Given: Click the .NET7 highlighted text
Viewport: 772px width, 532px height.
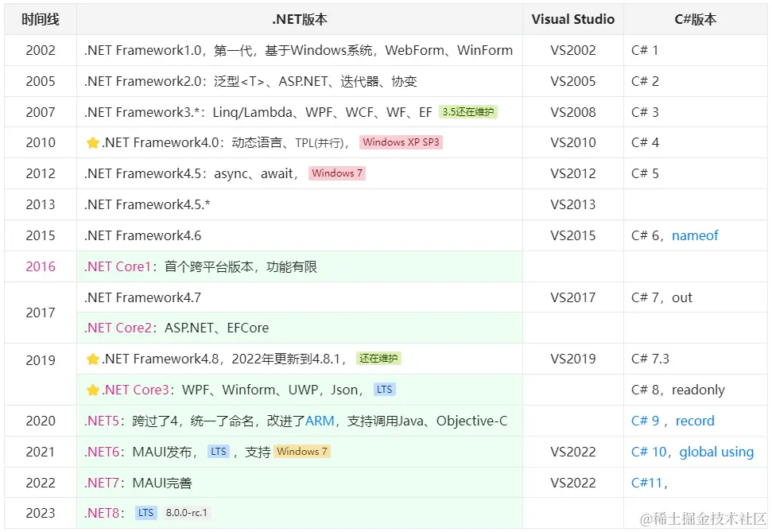Looking at the screenshot, I should (x=102, y=483).
